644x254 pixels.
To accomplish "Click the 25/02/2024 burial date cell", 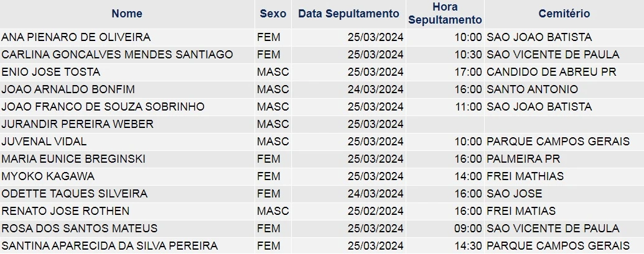I will coord(375,211).
